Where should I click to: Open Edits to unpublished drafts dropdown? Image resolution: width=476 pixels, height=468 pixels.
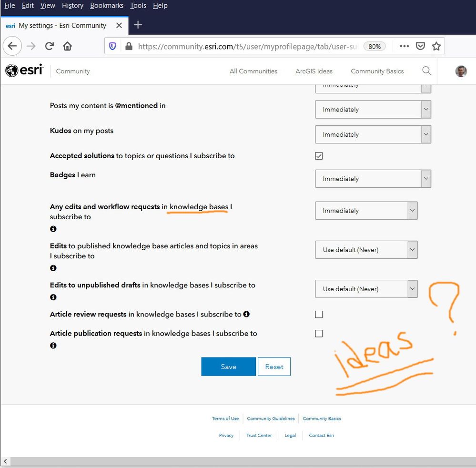[366, 289]
